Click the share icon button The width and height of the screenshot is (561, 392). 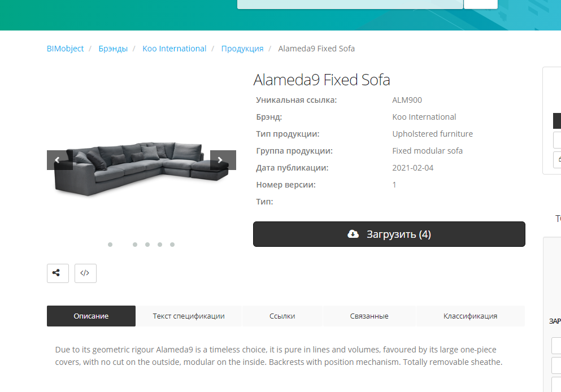pyautogui.click(x=58, y=273)
